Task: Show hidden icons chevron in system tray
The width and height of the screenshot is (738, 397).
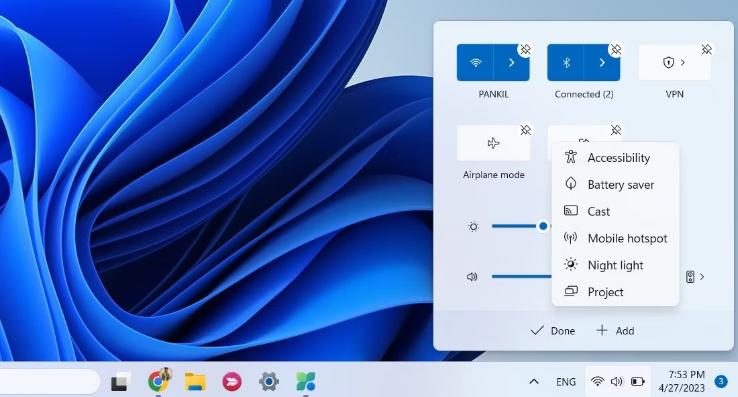Action: pyautogui.click(x=534, y=381)
